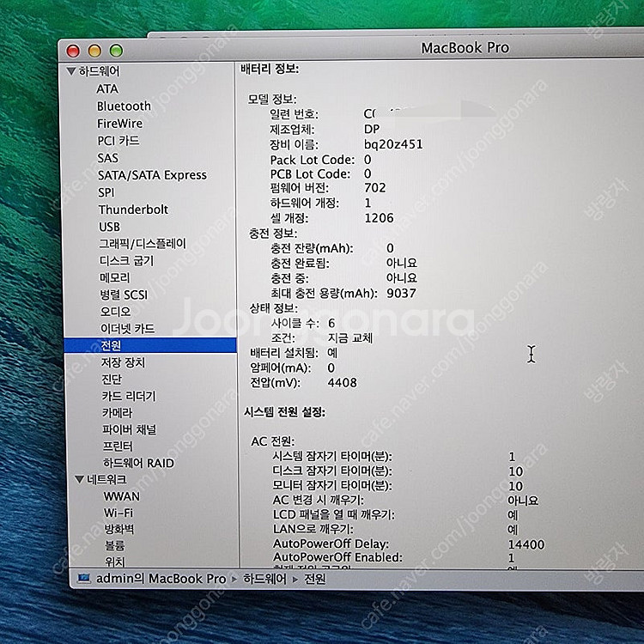Click the 배터리 정보: heading
644x644 pixels.
pos(270,69)
